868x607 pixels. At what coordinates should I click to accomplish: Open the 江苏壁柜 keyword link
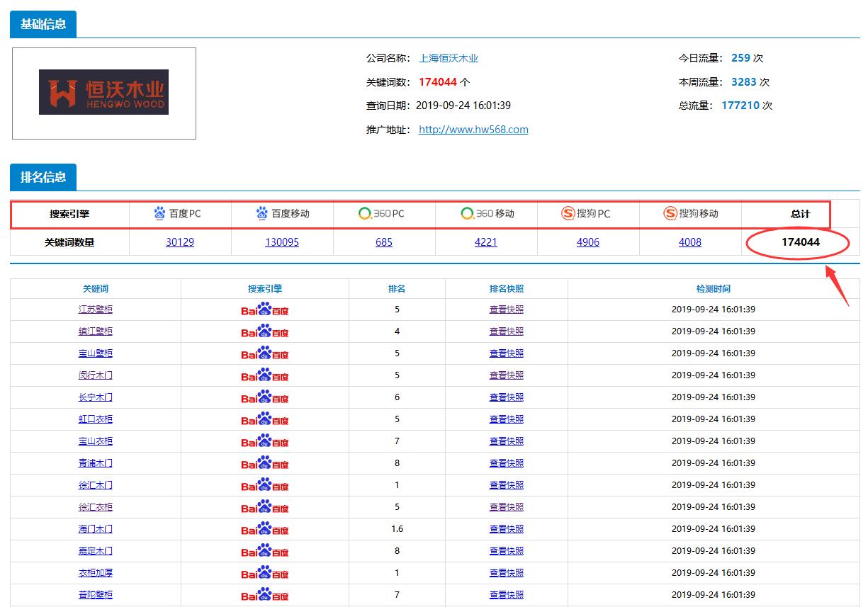coord(96,310)
